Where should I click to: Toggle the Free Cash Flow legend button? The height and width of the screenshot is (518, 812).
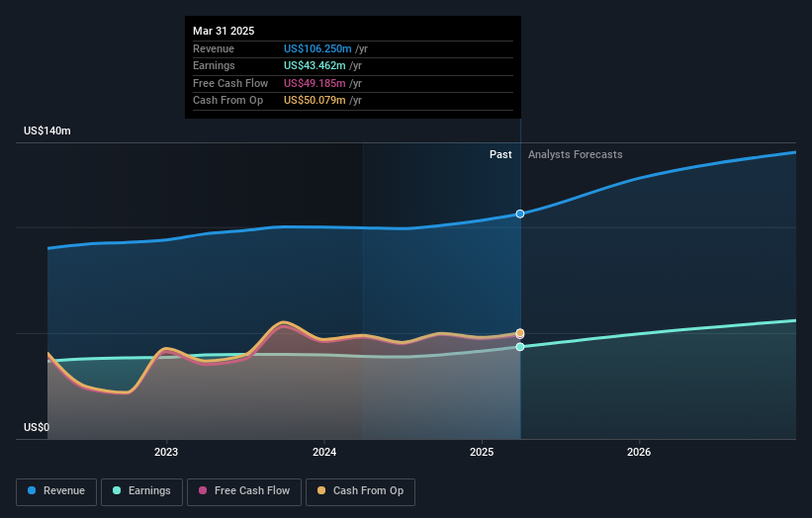[244, 491]
